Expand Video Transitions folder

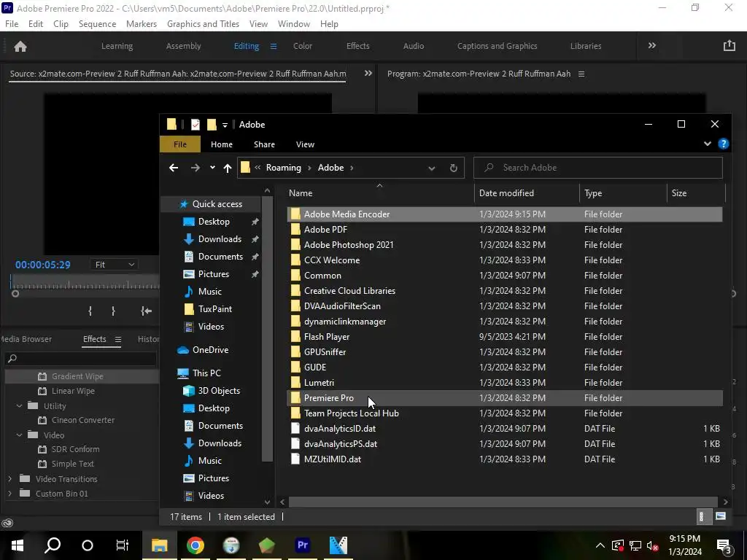[10, 479]
